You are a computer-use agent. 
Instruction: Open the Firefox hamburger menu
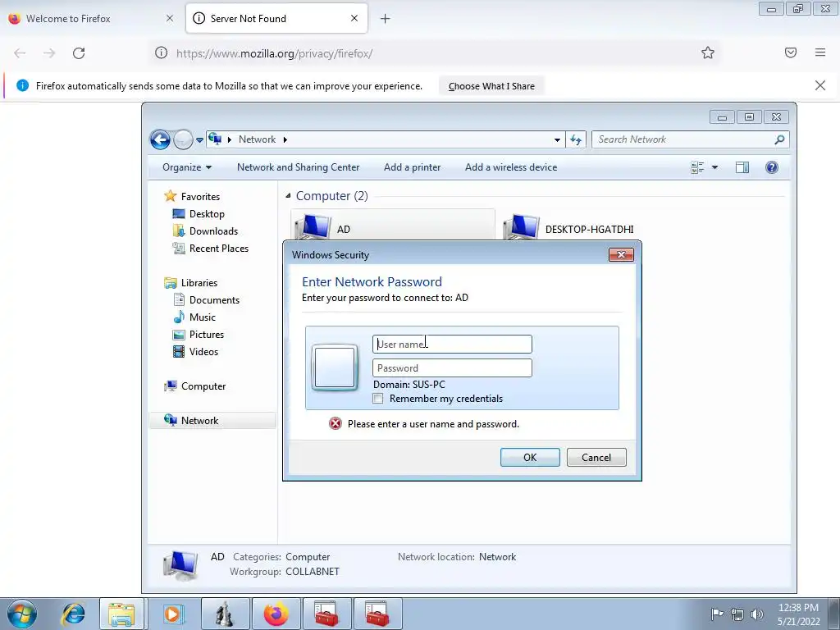pos(820,52)
